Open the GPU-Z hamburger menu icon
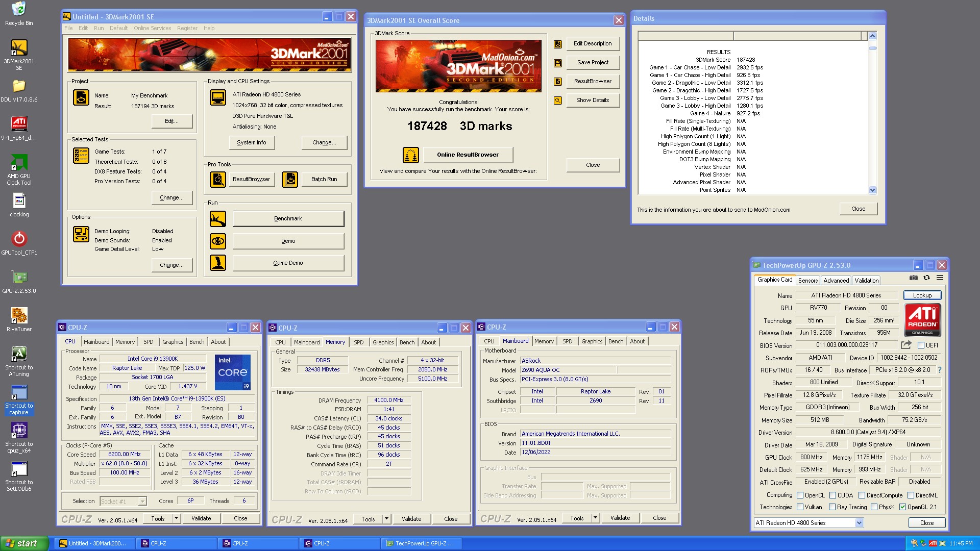Image resolution: width=980 pixels, height=551 pixels. pyautogui.click(x=940, y=278)
